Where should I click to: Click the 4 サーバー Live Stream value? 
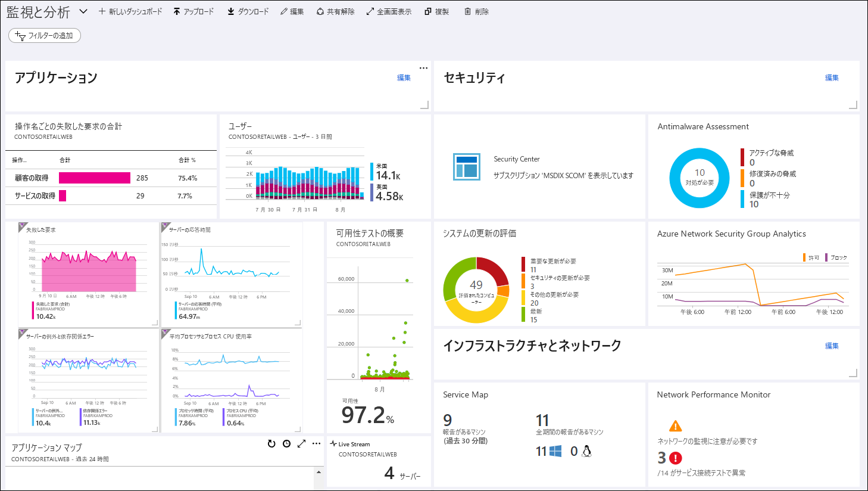click(x=402, y=474)
